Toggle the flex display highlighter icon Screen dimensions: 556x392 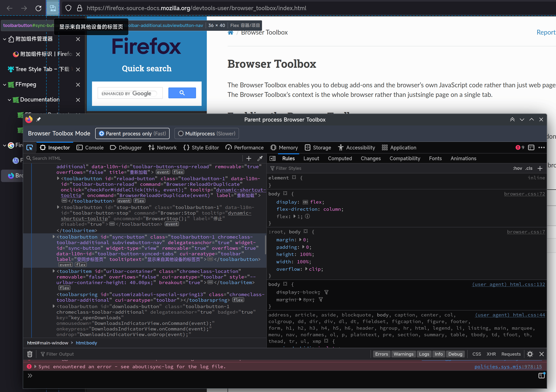point(305,202)
